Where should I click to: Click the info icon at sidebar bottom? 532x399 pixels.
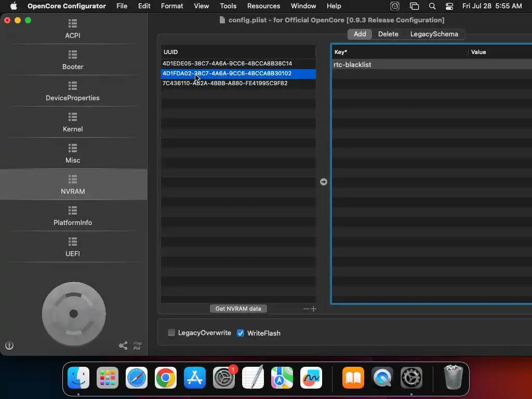click(9, 345)
